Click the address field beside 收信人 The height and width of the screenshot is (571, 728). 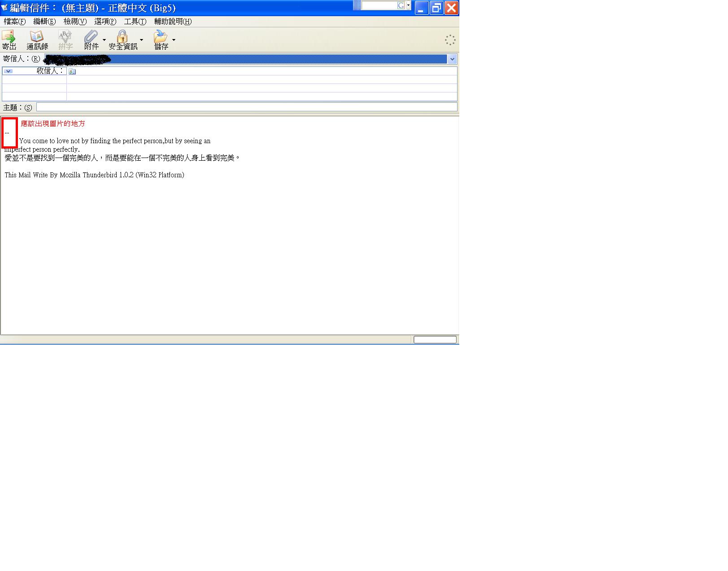click(x=262, y=71)
